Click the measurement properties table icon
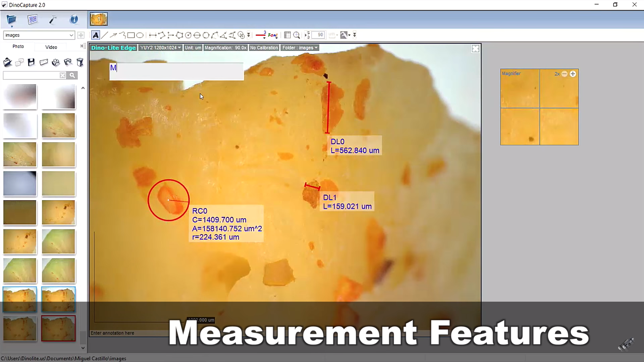This screenshot has height=362, width=644. click(x=287, y=35)
